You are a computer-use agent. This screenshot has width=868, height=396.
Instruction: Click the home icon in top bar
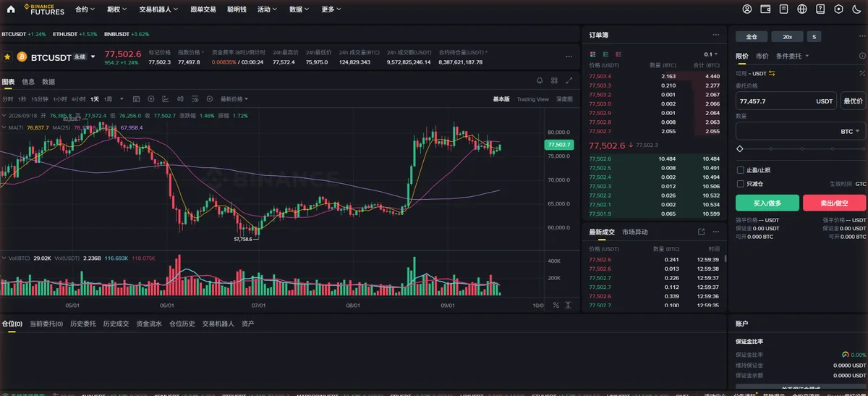[x=10, y=9]
